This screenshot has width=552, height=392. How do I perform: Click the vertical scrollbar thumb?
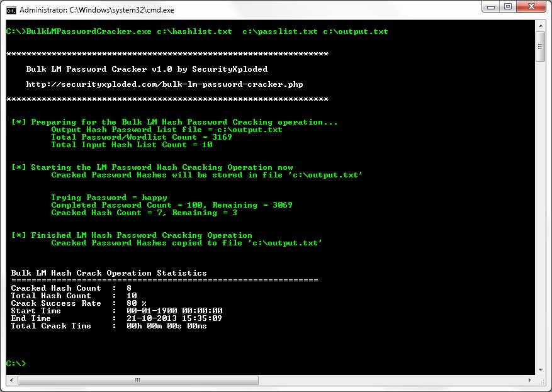click(541, 46)
